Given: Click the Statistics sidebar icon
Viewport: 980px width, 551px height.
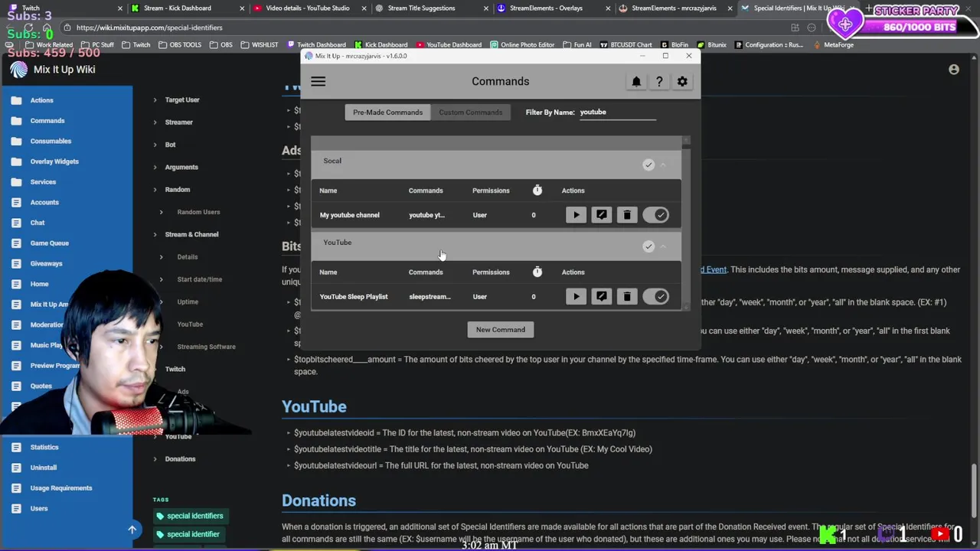Looking at the screenshot, I should pos(16,447).
